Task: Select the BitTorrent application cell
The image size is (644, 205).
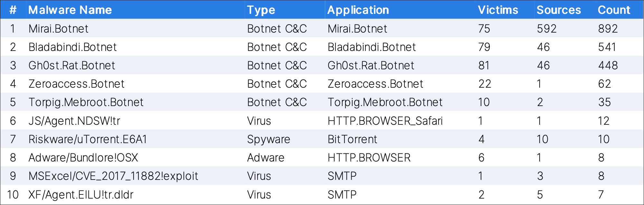Action: (352, 139)
